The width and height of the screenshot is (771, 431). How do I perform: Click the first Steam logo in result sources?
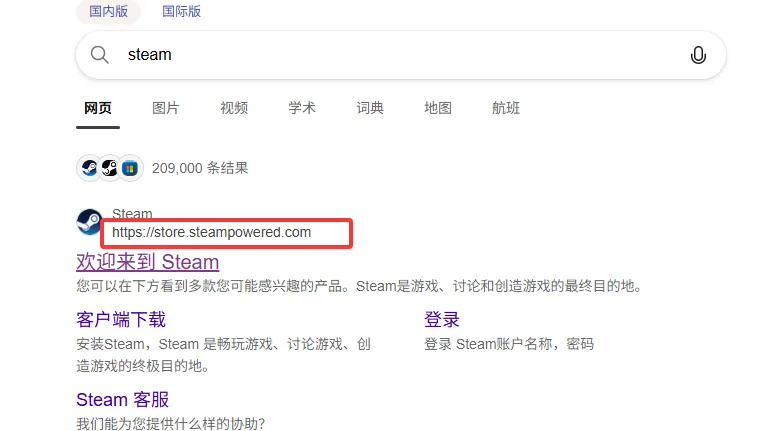pos(89,168)
